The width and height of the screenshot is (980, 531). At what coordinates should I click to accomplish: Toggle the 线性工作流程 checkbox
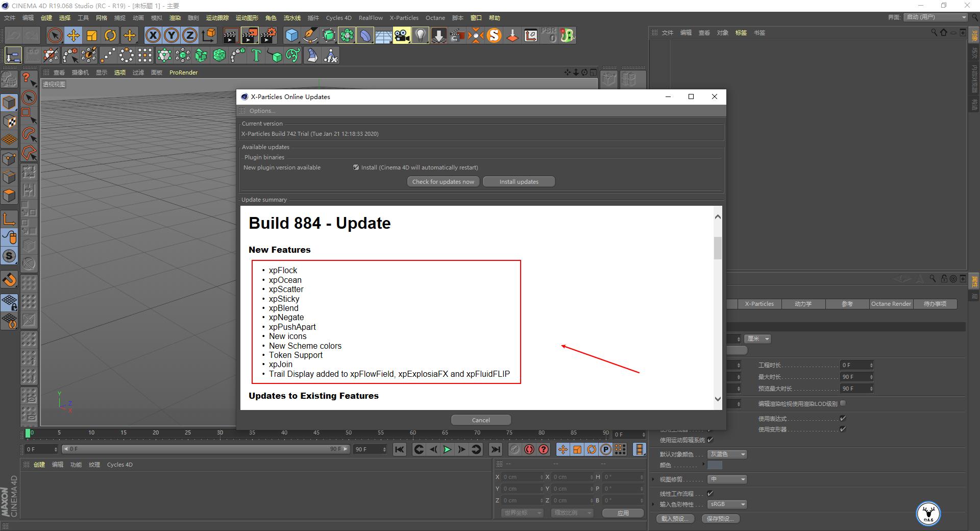[x=710, y=493]
